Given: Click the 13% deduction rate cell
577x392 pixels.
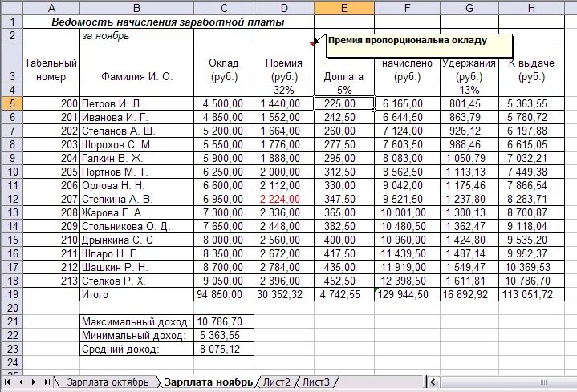Looking at the screenshot, I should tap(469, 90).
